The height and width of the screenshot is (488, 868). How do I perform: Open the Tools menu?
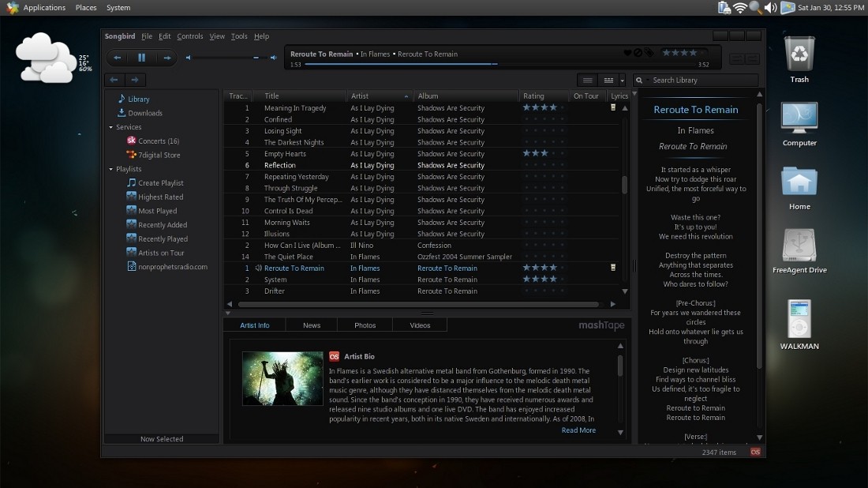pos(239,36)
